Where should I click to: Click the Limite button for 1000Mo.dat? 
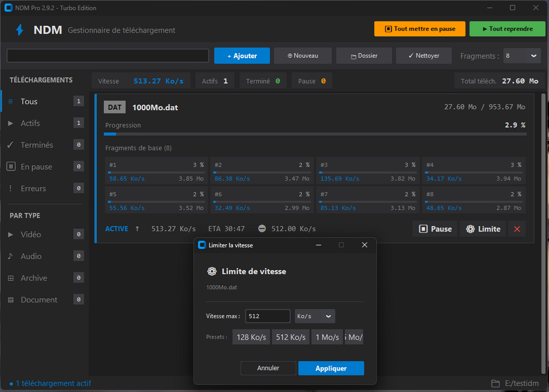[483, 229]
